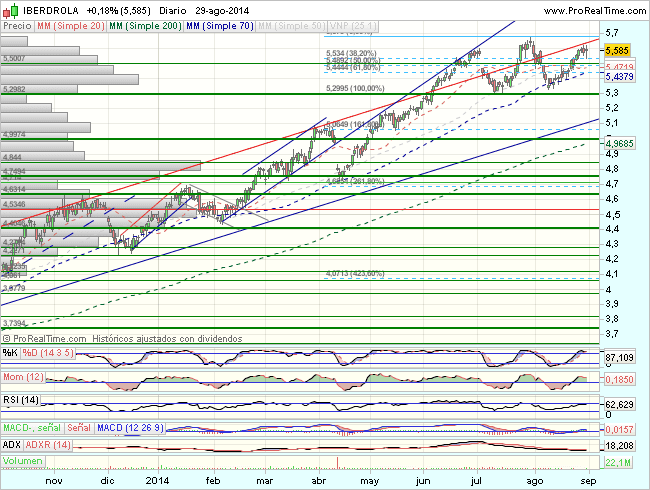This screenshot has height=490, width=650.
Task: Click the Volumen panel label
Action: (22, 462)
